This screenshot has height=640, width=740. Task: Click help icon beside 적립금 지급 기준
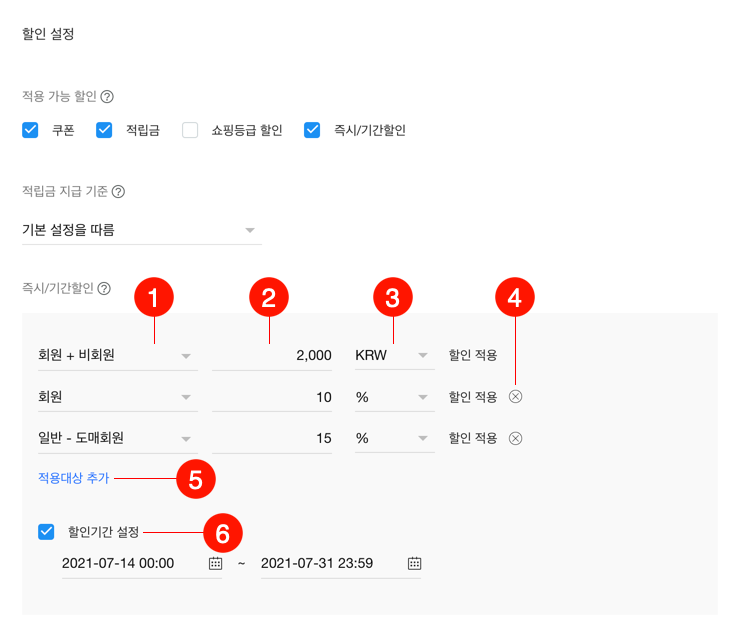[x=118, y=191]
